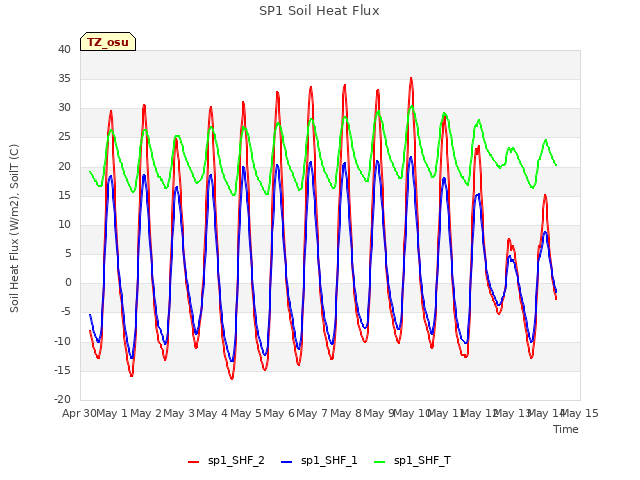
Task: Click the red sp1_SHF_2 legend swatch
Action: tap(193, 462)
